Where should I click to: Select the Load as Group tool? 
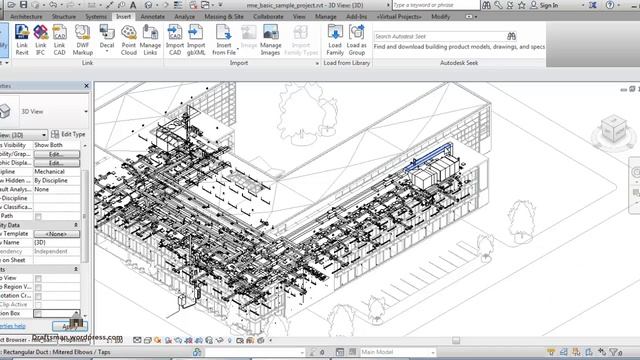tap(356, 40)
